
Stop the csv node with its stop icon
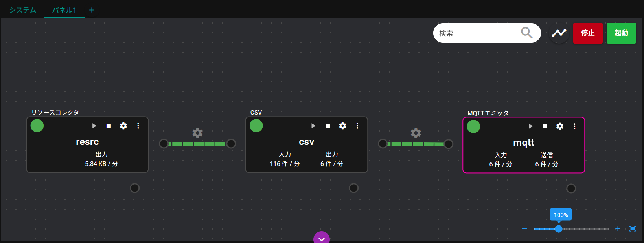pos(328,126)
